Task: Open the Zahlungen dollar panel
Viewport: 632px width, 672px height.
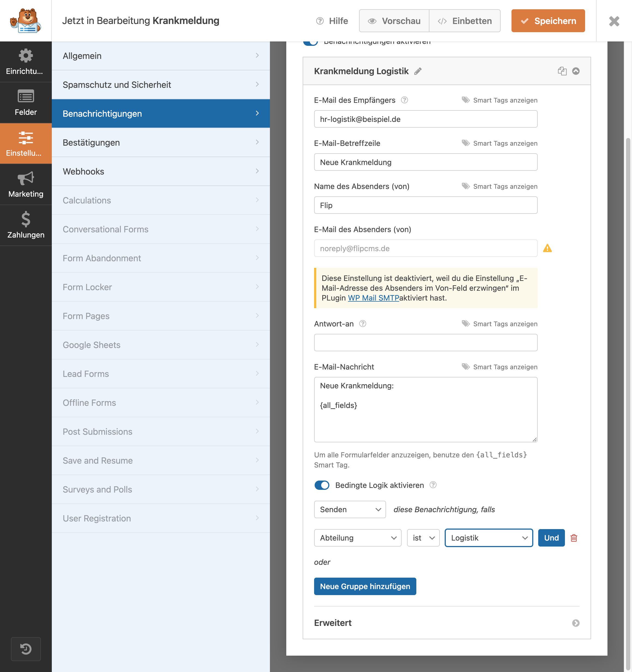Action: click(26, 226)
